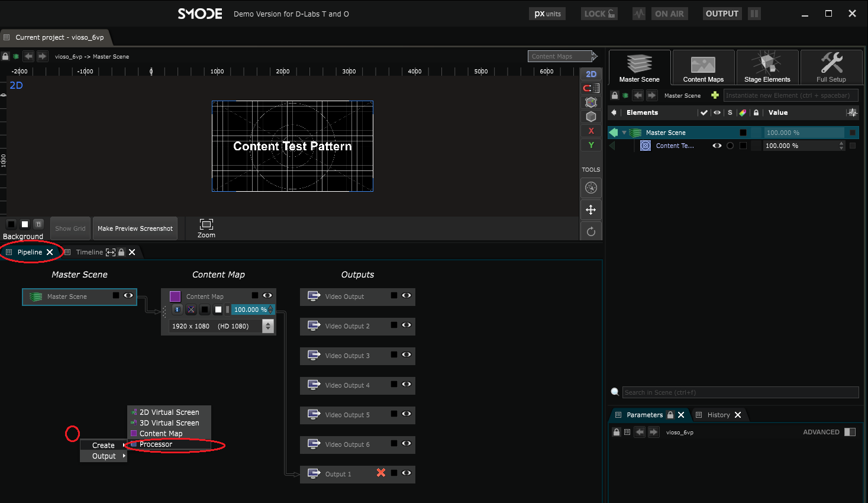Click the OUTPUT button
Image resolution: width=868 pixels, height=503 pixels.
[x=722, y=14]
